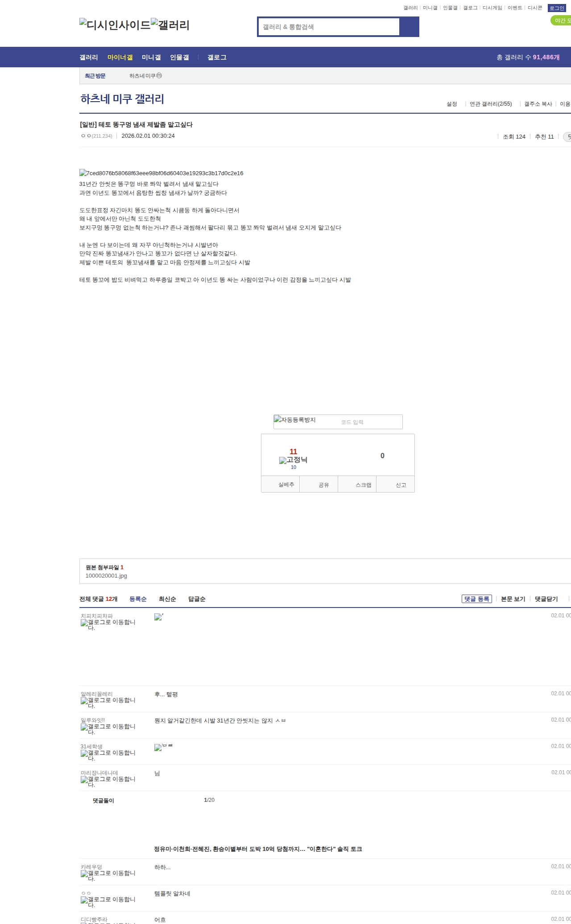The image size is (571, 924).
Task: Open the image in 치피치피차파's comment
Action: tap(159, 617)
